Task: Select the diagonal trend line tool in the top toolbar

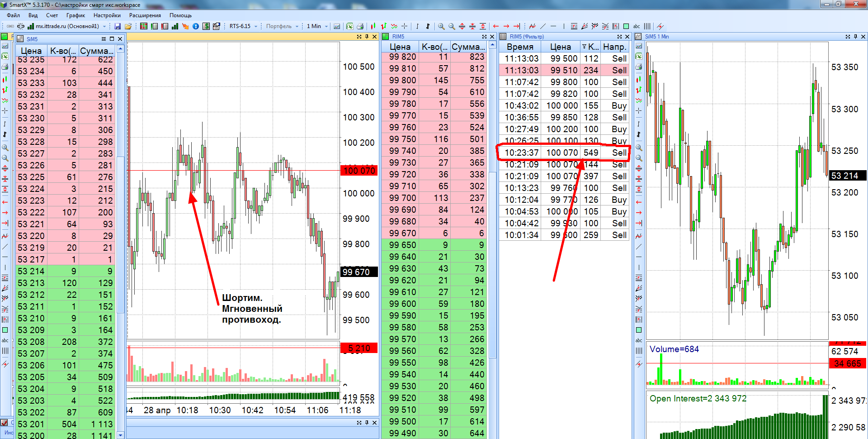Action: click(x=543, y=26)
